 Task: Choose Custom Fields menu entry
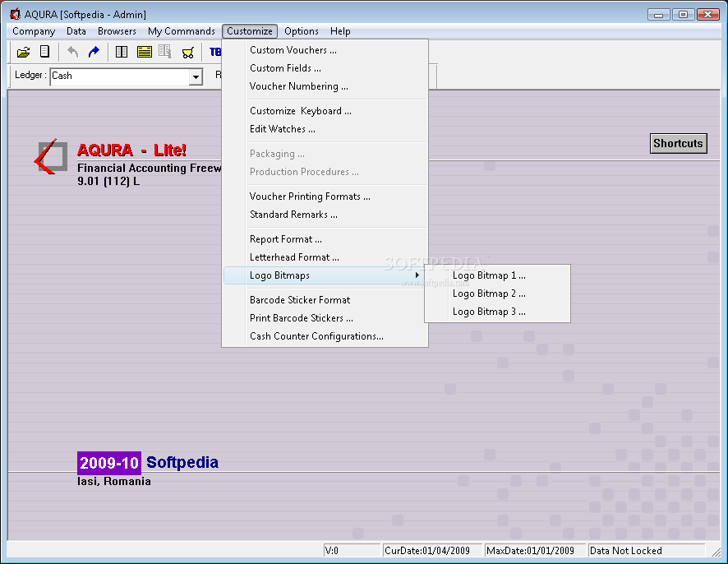tap(325, 68)
